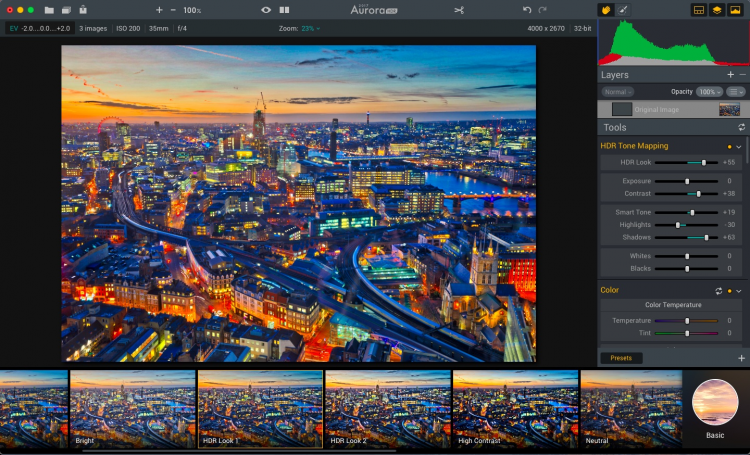The height and width of the screenshot is (455, 750).
Task: Select the brush mask tool
Action: [x=623, y=9]
